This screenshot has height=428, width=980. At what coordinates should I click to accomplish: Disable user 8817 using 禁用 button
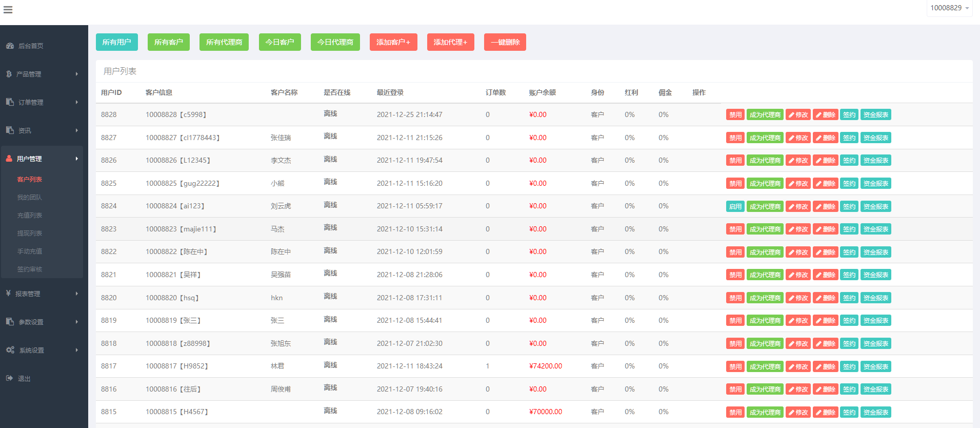tap(735, 366)
